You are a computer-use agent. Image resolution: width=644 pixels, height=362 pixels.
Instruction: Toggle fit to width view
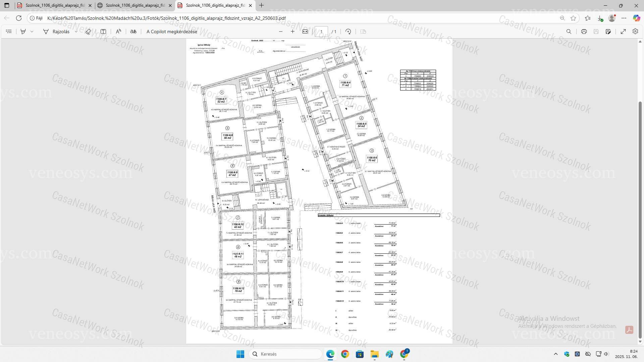pyautogui.click(x=305, y=32)
